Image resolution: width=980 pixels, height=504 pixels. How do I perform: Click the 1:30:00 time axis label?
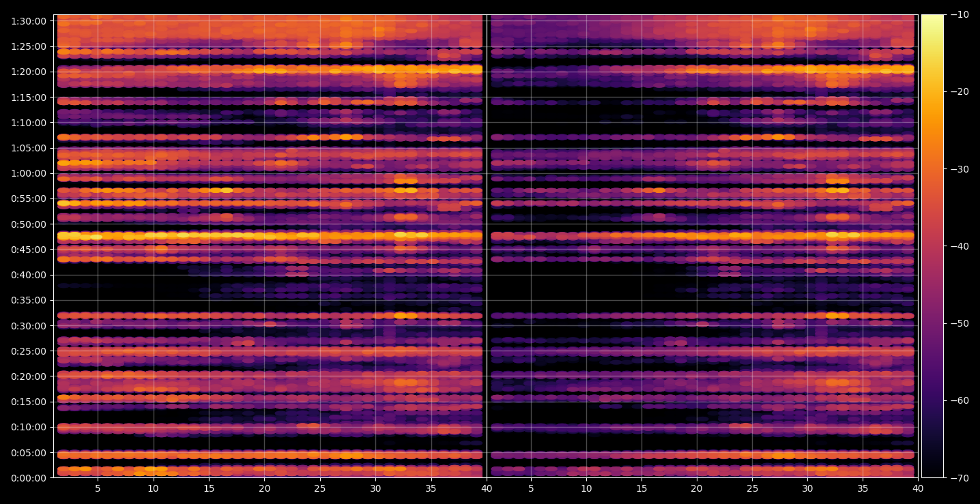pos(29,21)
